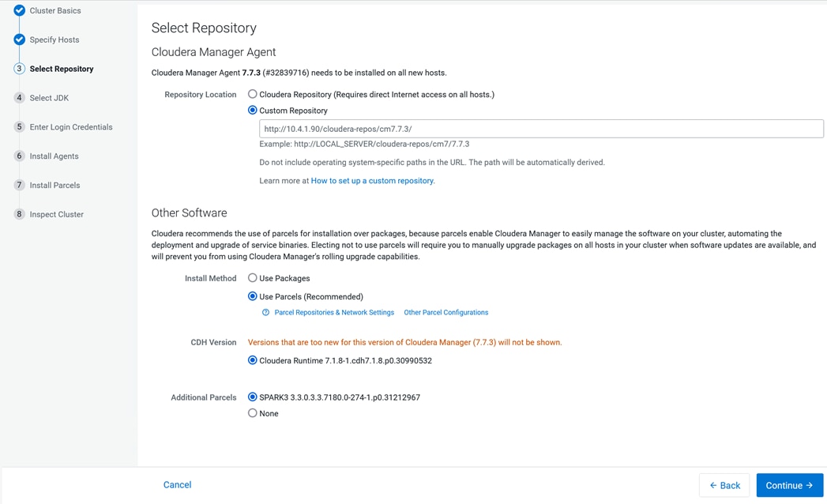This screenshot has height=504, width=827.
Task: Click the Cluster Basics completed checkmark icon
Action: click(20, 10)
